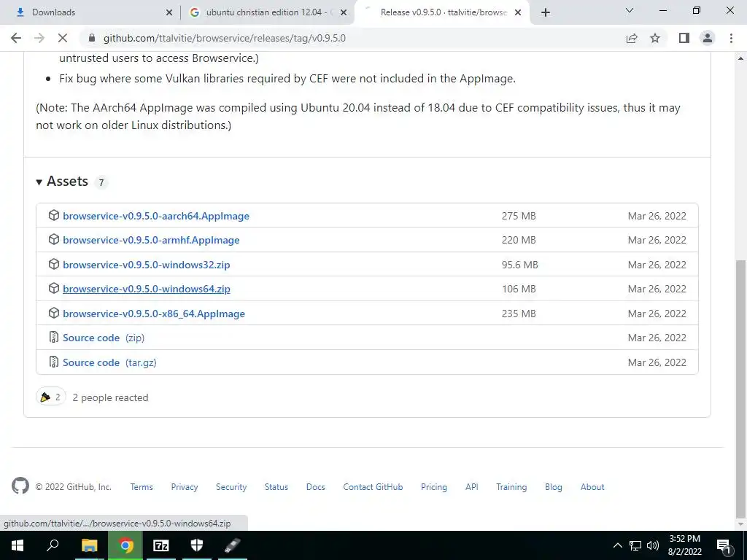Open 7-Zip from the taskbar
This screenshot has height=560, width=747.
pyautogui.click(x=160, y=545)
